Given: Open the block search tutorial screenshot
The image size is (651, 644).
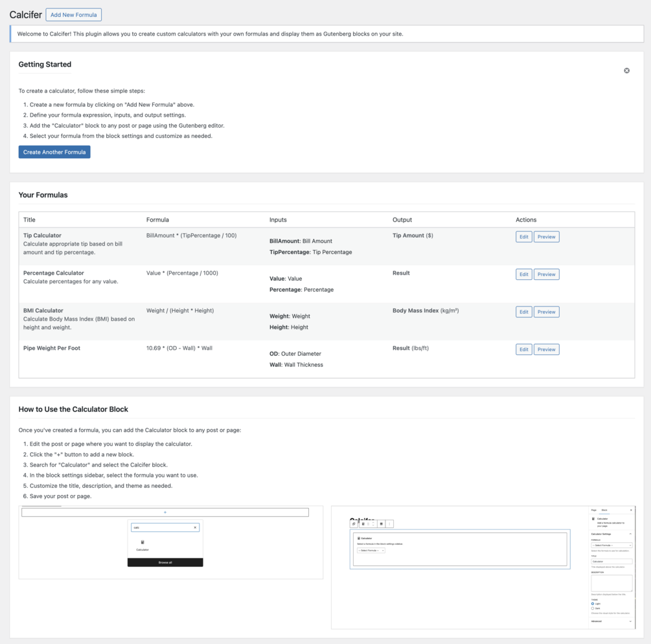Looking at the screenshot, I should [170, 542].
